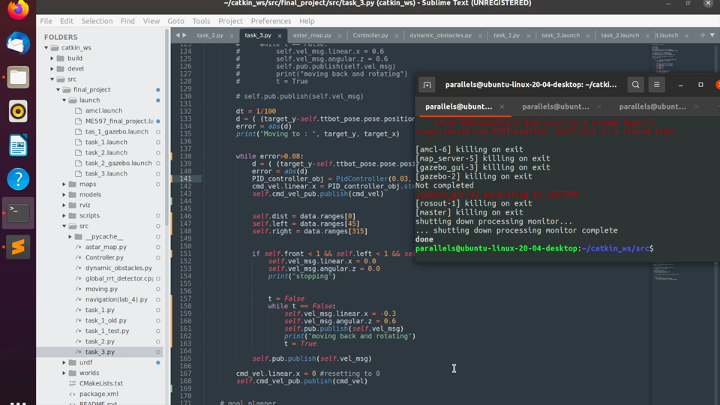Switch to the astar_map.py tab
Screen dimensions: 720x405
(x=311, y=35)
